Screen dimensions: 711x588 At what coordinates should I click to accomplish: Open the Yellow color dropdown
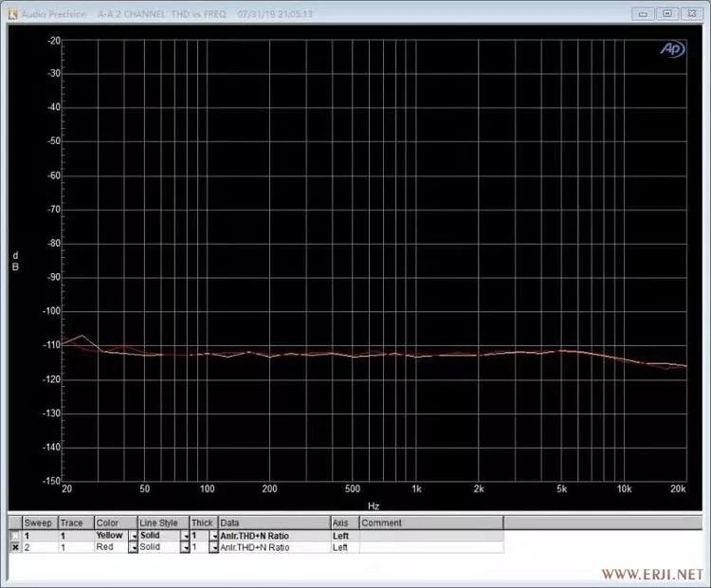point(133,536)
